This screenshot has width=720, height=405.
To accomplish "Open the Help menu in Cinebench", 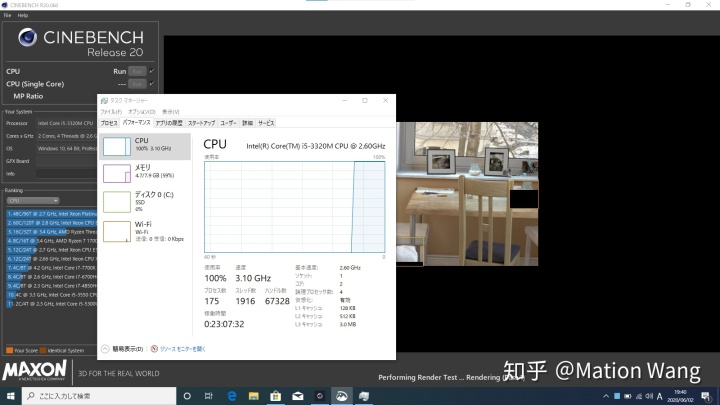I will click(22, 15).
